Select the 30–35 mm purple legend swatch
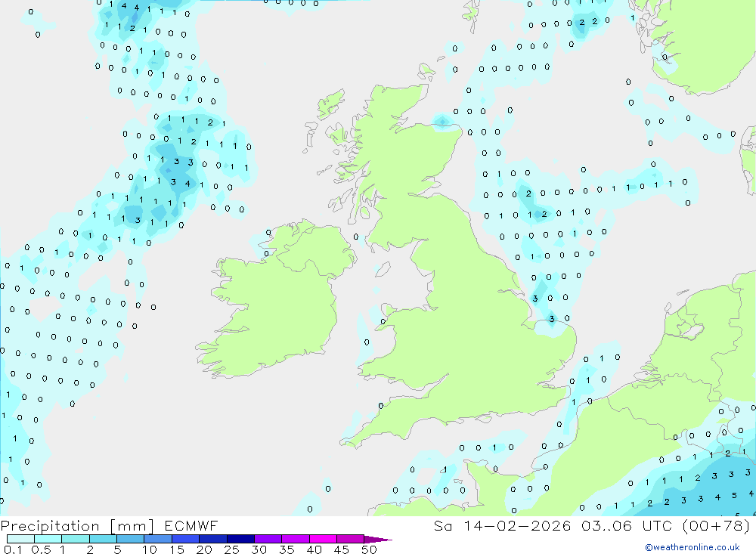Viewport: 756px width, 554px height. [268, 539]
